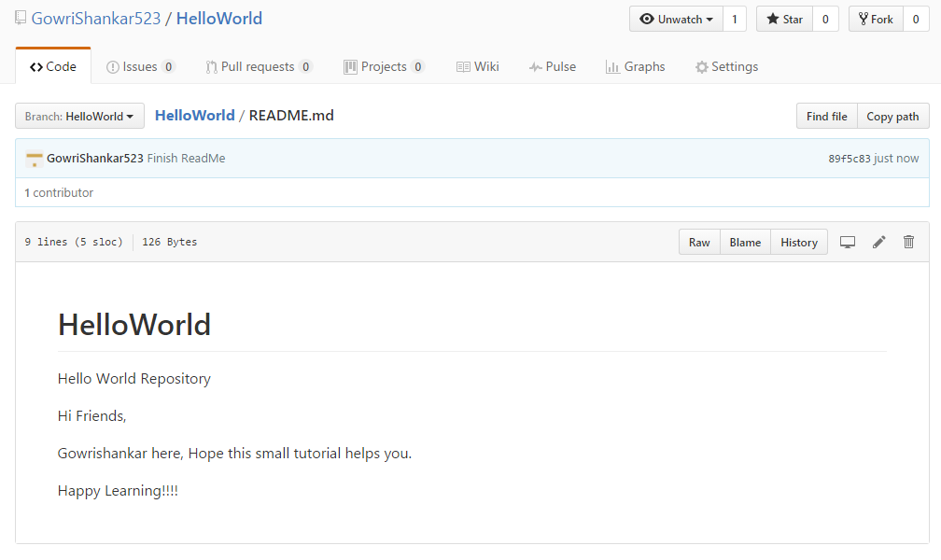View the 1 contributor link
Image resolution: width=941 pixels, height=560 pixels.
tap(59, 192)
